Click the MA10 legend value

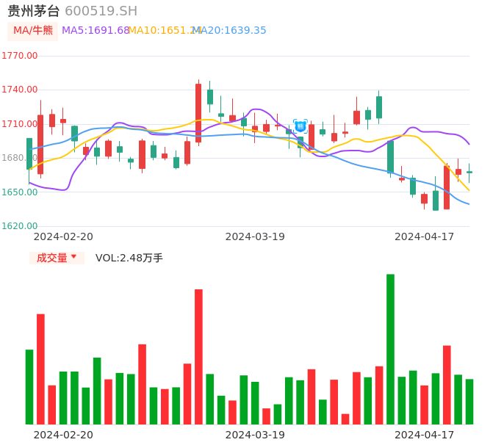(163, 31)
